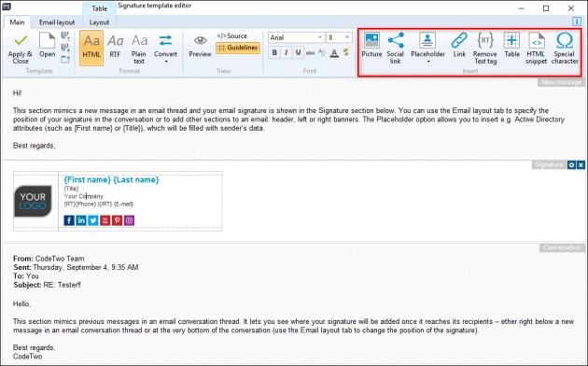Click the "Sent: Thursday, September 4" line
Viewport: 588px width, 366px height.
[x=76, y=267]
